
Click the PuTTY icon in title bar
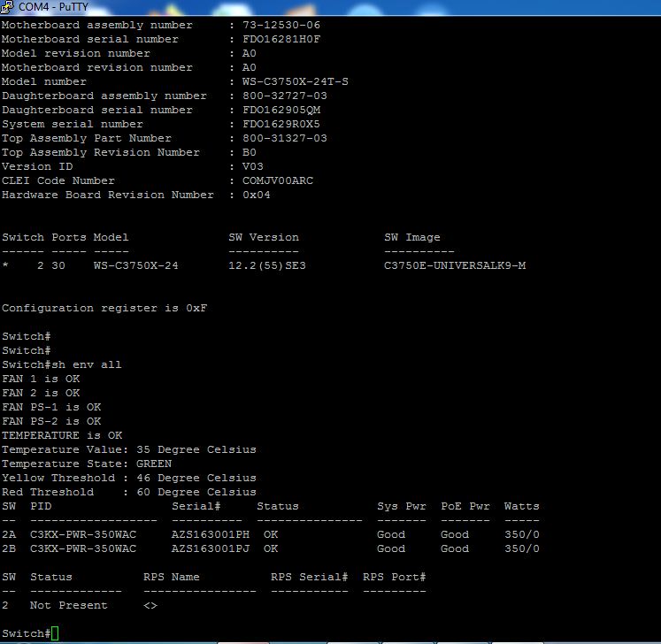tap(7, 6)
